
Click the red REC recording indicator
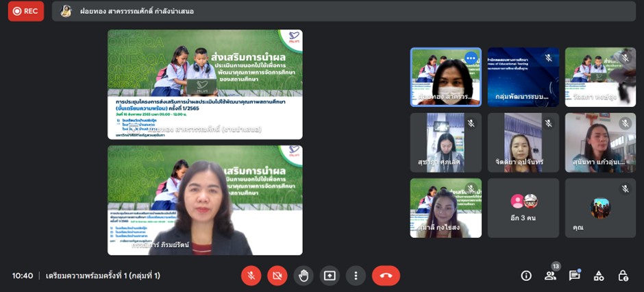coord(25,11)
